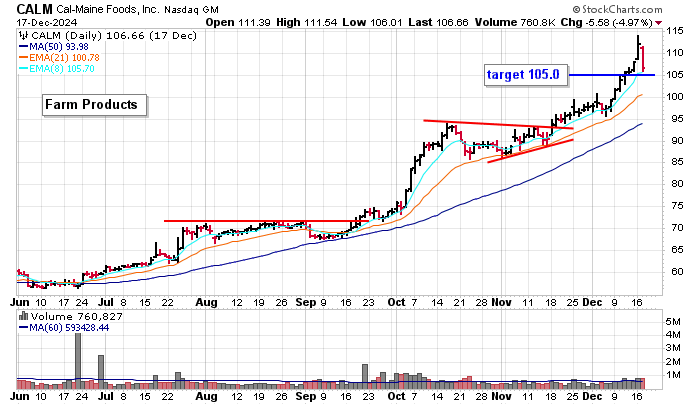
Task: Click the 5M volume axis label
Action: tap(673, 321)
